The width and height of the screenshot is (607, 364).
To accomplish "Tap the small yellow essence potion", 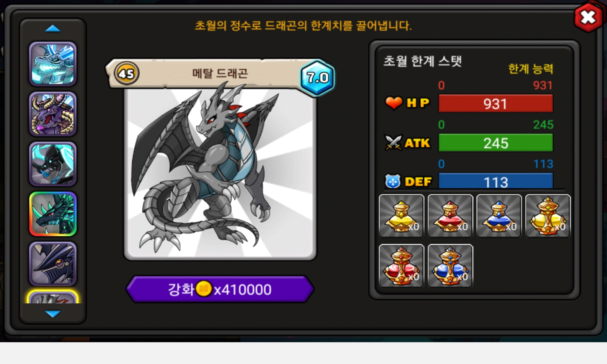I will [402, 216].
